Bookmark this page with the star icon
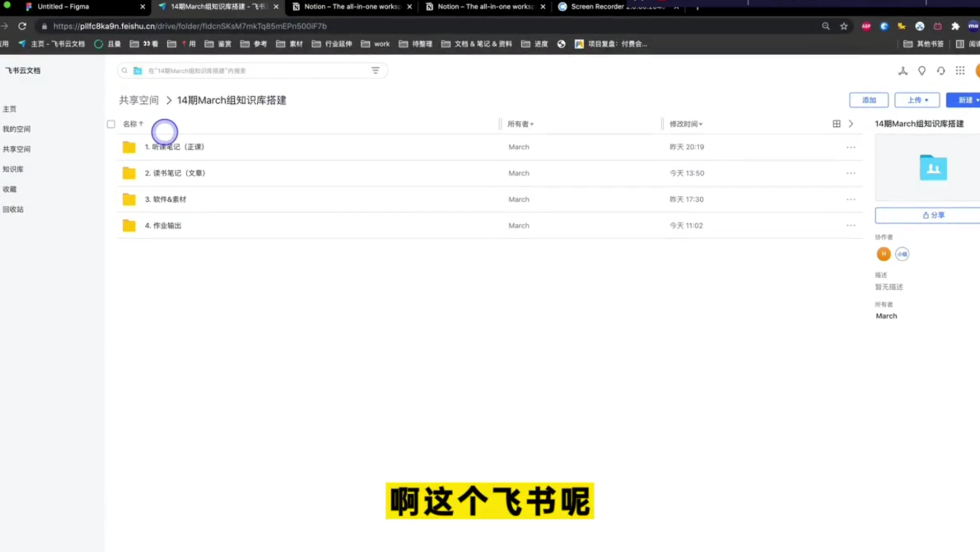This screenshot has width=980, height=552. pos(844,26)
